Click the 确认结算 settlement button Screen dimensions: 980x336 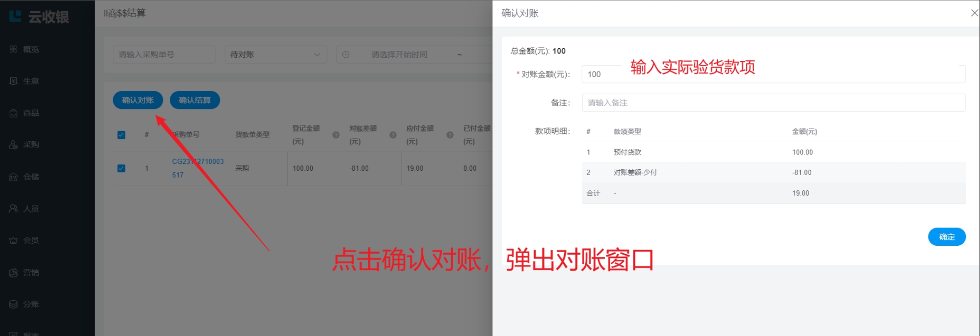point(194,100)
